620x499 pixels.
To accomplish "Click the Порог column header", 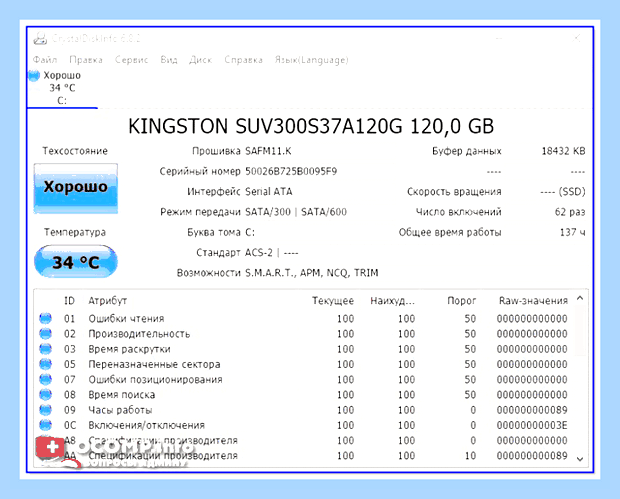I will pos(461,301).
